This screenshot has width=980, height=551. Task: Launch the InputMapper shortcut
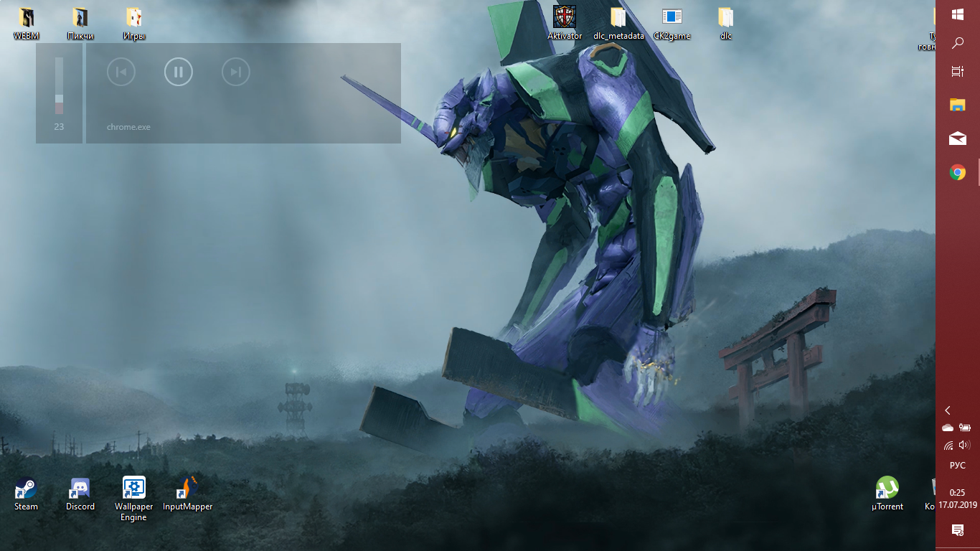188,494
